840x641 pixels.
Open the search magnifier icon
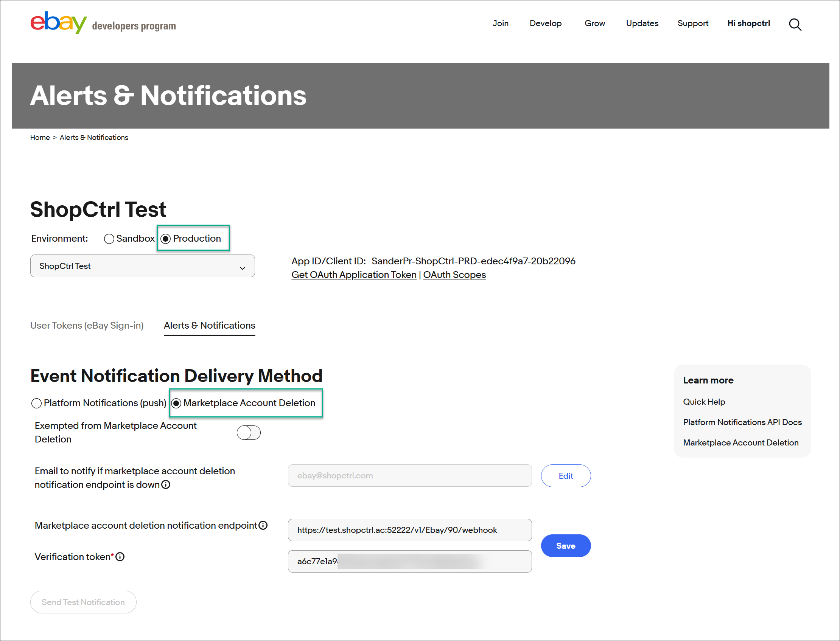pyautogui.click(x=795, y=25)
